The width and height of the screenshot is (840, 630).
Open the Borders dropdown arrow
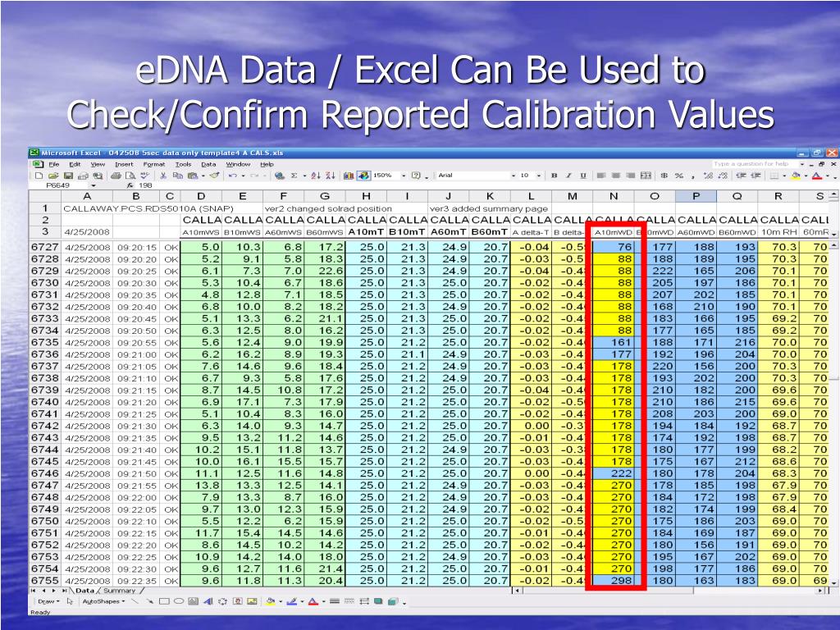click(784, 176)
